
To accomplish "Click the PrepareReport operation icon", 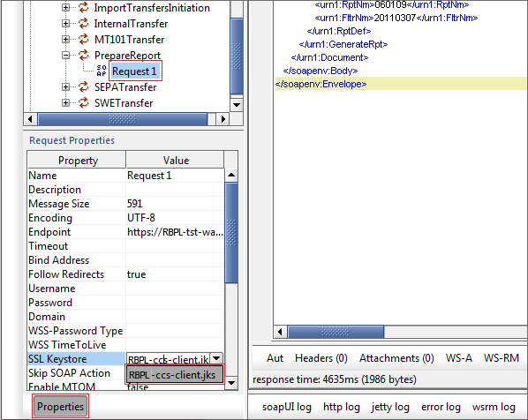I will [x=84, y=55].
